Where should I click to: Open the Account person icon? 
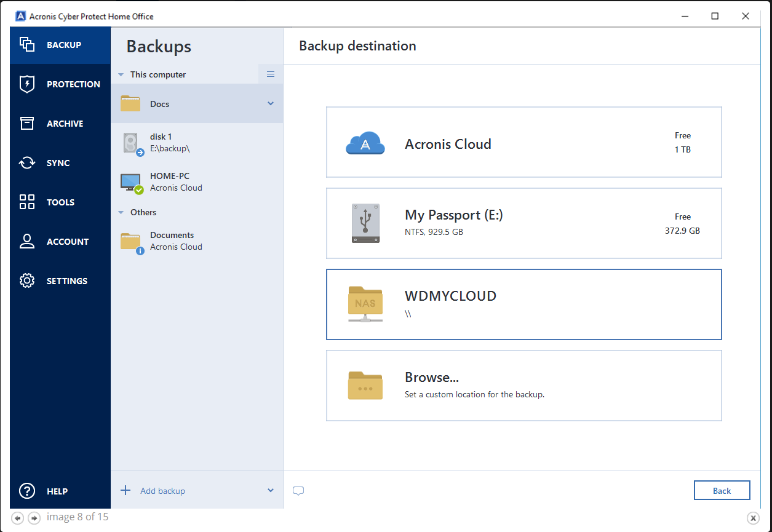(x=27, y=242)
